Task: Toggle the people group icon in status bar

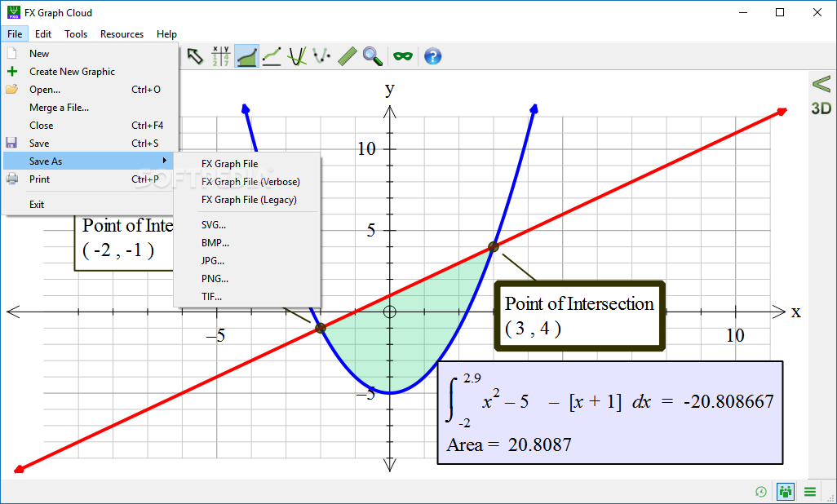Action: pyautogui.click(x=786, y=491)
